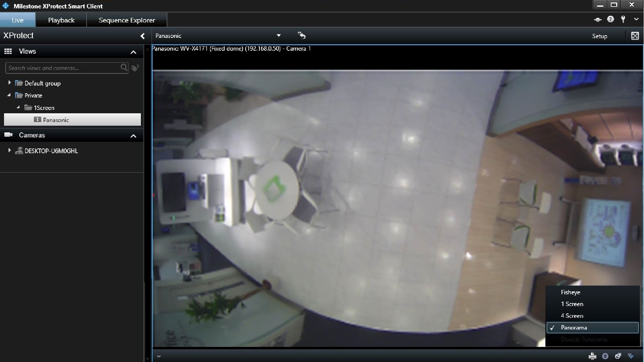Click the dome camera PTZ icon

coord(605,356)
